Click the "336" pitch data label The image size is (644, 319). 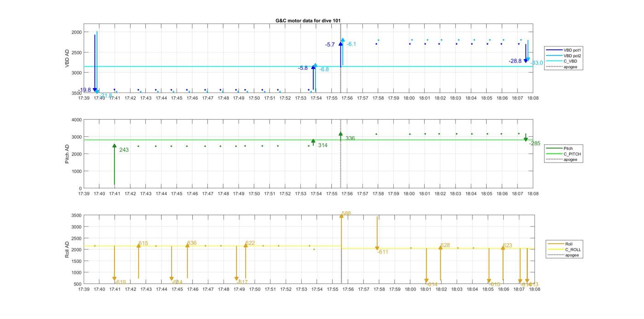pos(351,139)
